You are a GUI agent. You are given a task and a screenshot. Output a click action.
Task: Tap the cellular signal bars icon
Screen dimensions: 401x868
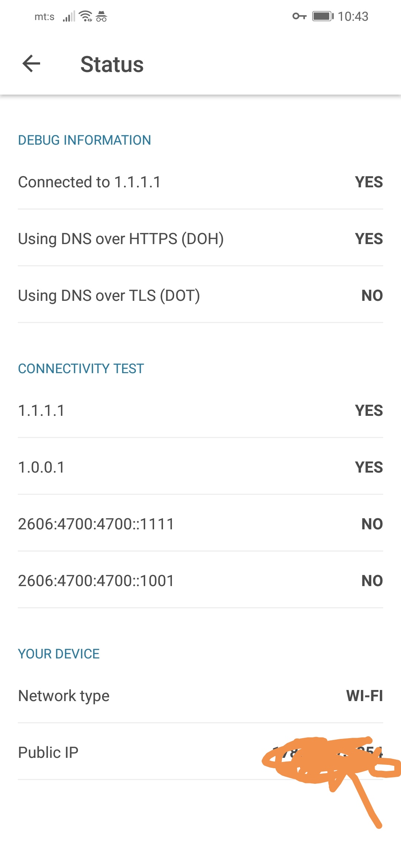(69, 16)
